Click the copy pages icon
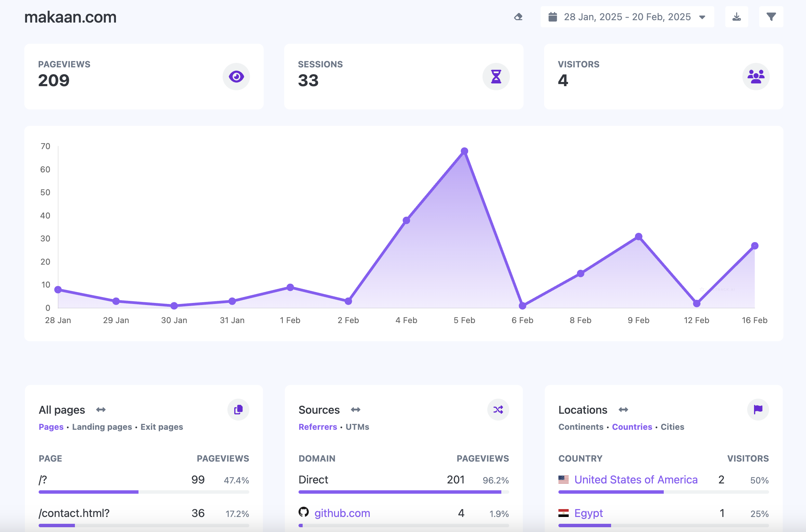Screen dimensions: 806x532 point(238,410)
